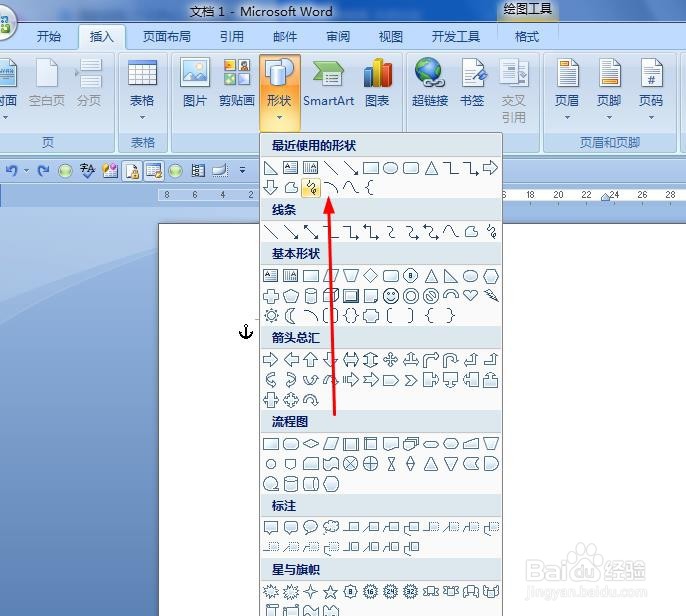The image size is (686, 616).
Task: Select the chevron arrow in 箭头总汇
Action: coord(410,380)
